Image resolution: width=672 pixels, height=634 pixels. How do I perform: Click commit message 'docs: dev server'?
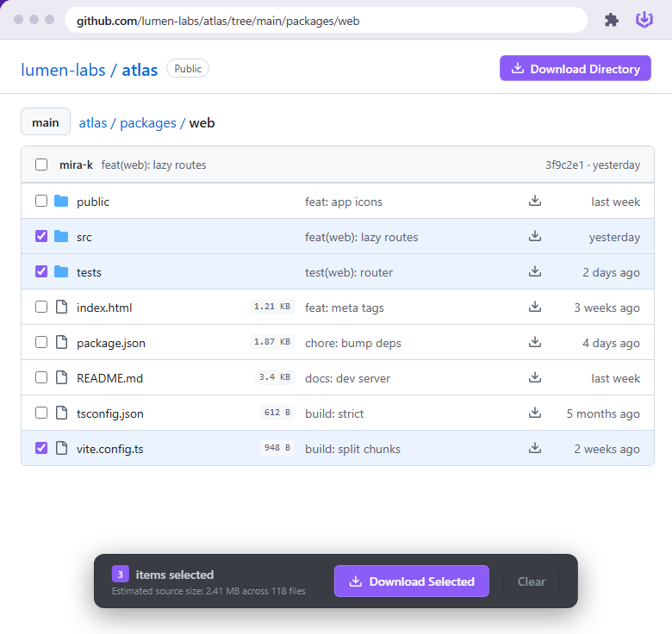(x=347, y=378)
